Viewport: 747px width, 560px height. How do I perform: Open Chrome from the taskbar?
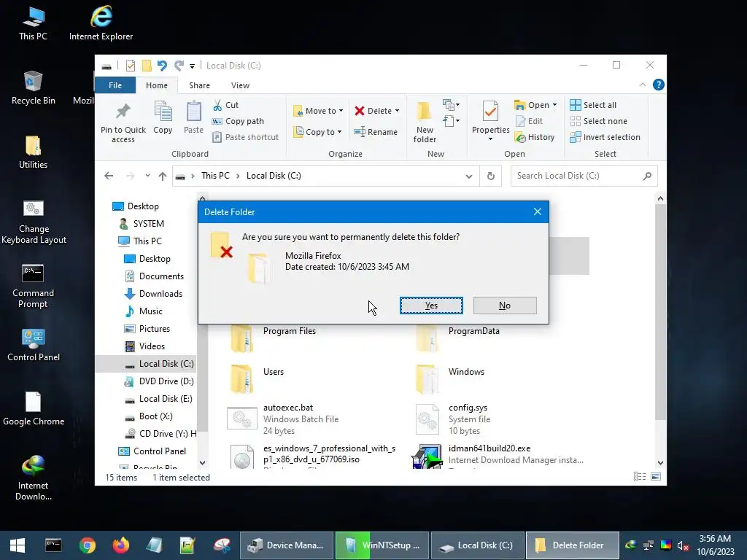[x=88, y=545]
